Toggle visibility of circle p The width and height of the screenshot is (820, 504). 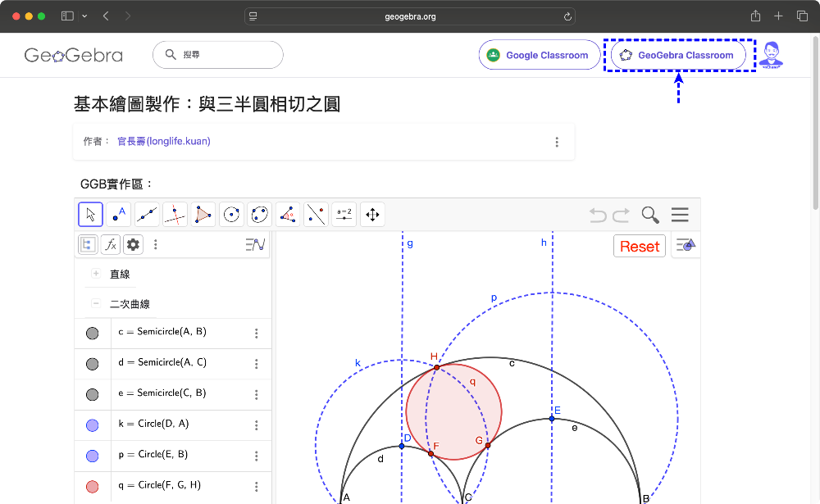92,456
